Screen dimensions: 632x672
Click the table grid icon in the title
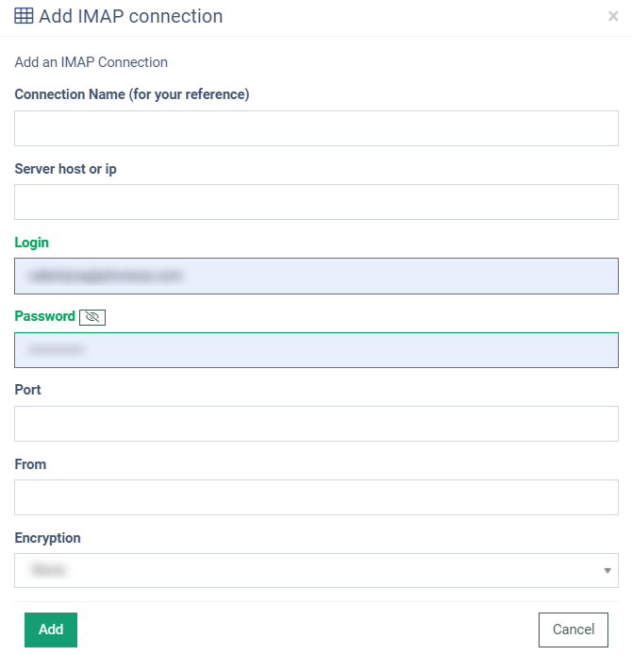click(x=24, y=16)
